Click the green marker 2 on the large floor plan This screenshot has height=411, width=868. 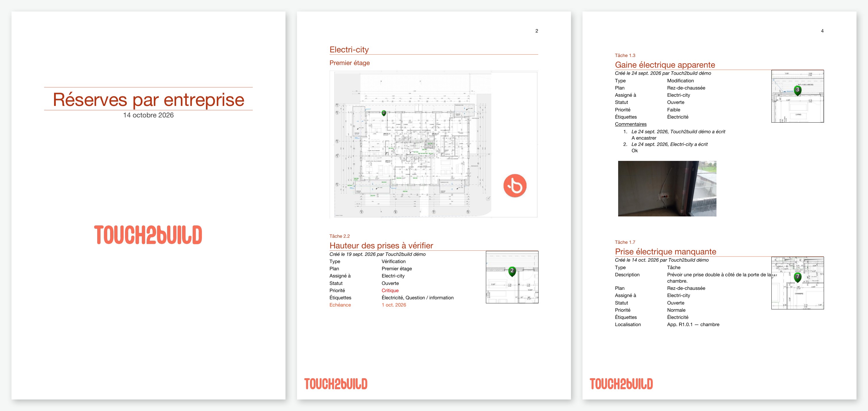click(x=384, y=113)
